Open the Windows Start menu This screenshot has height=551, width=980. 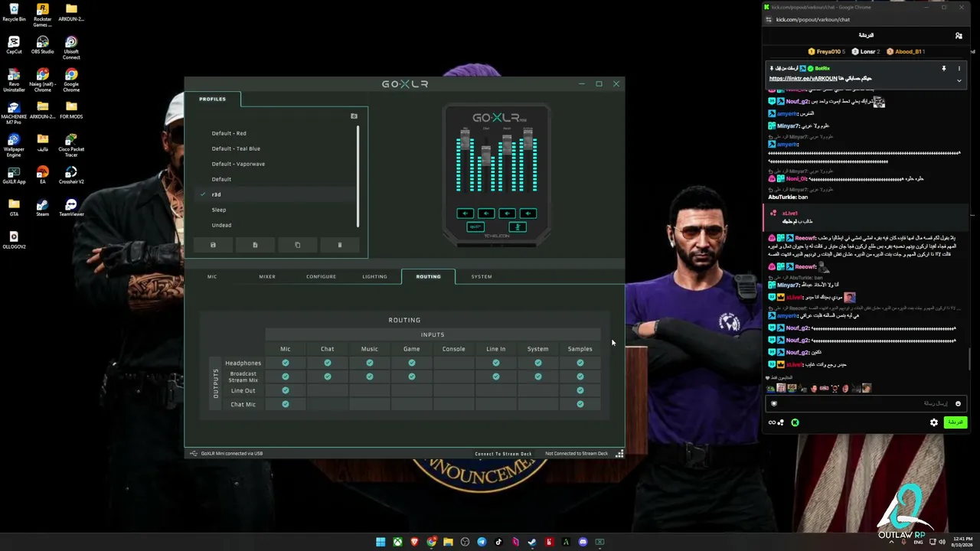(381, 542)
